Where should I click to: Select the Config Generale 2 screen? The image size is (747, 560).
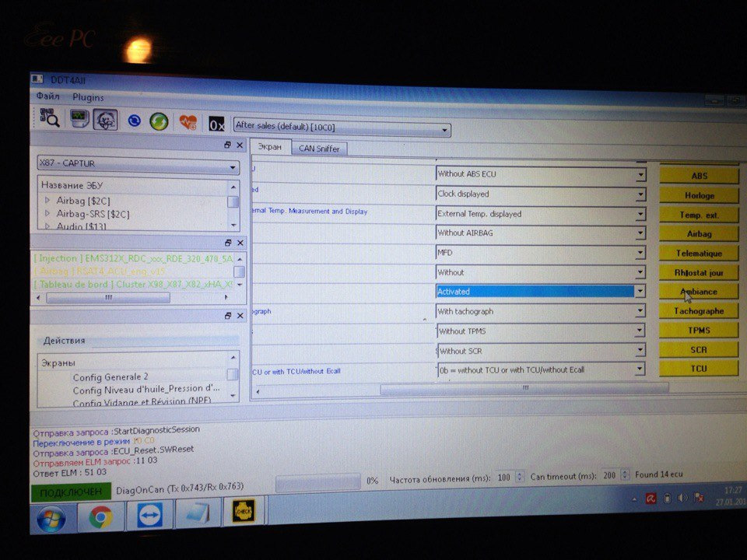(110, 376)
